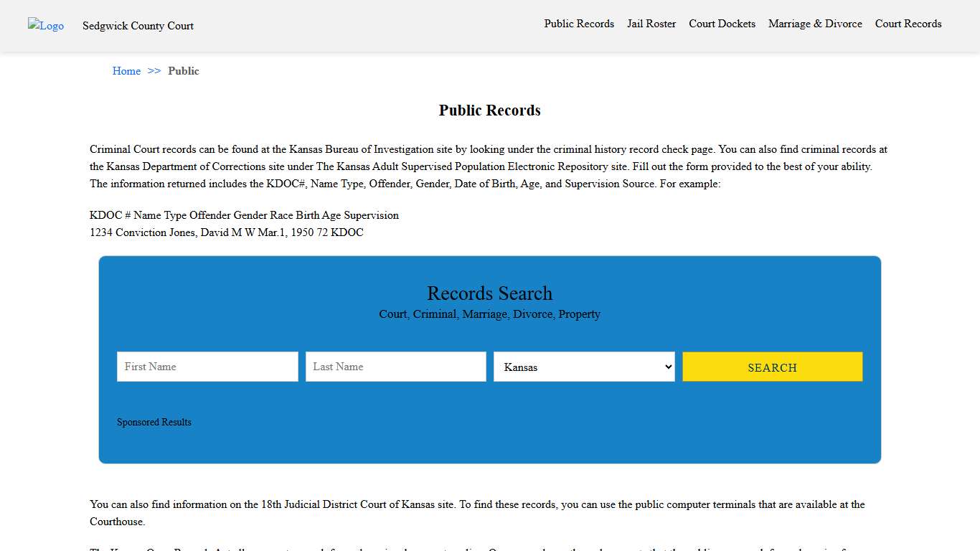Click the Sedgwick County Court title

pyautogui.click(x=138, y=26)
